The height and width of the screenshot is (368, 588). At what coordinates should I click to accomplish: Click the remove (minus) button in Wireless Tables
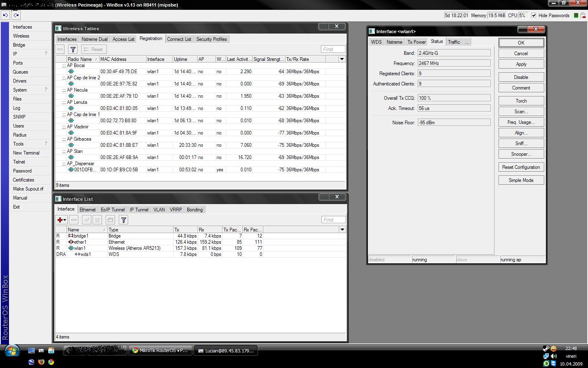tap(60, 49)
